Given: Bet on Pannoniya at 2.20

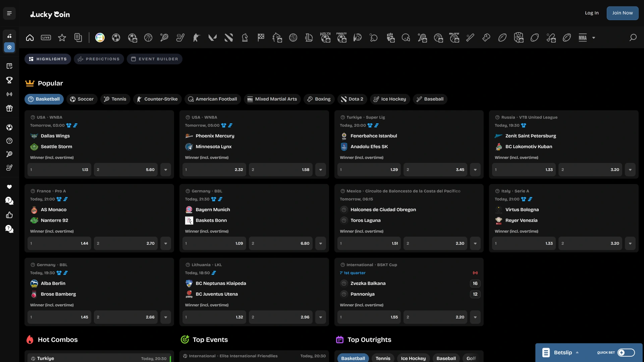Looking at the screenshot, I should point(435,317).
